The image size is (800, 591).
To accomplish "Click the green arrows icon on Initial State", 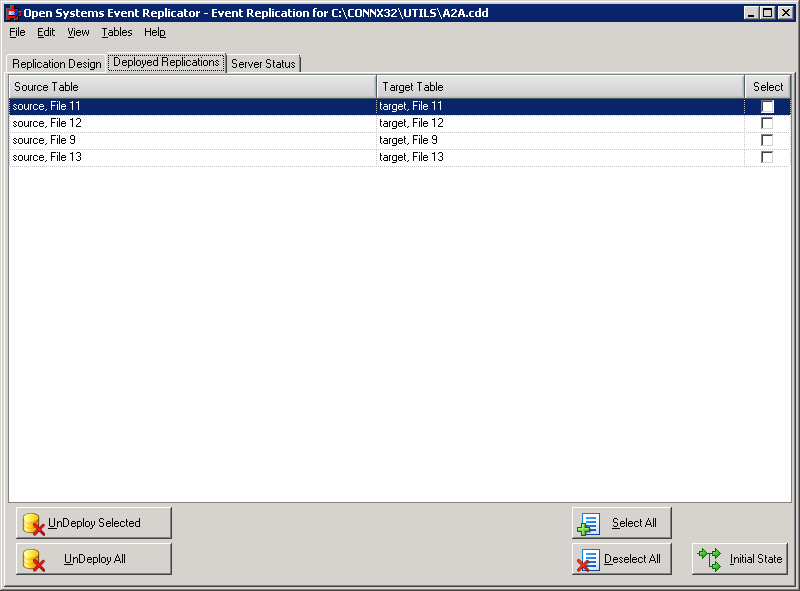I will [707, 559].
